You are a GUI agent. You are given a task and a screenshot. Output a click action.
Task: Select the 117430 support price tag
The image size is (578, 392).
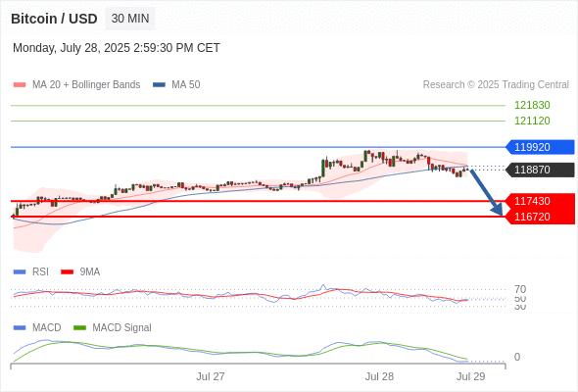(540, 201)
